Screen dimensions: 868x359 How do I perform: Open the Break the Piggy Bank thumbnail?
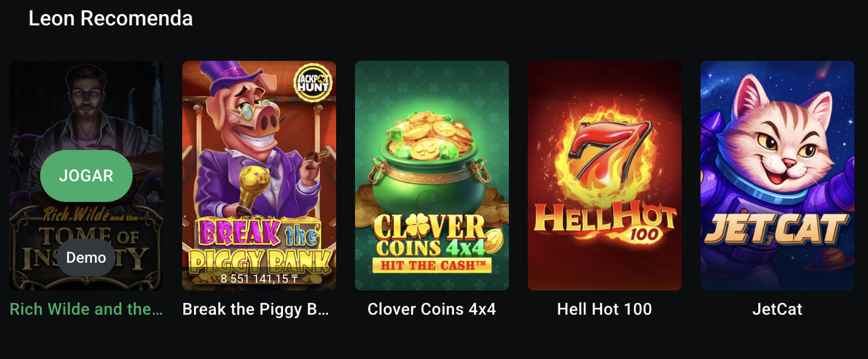click(x=259, y=175)
